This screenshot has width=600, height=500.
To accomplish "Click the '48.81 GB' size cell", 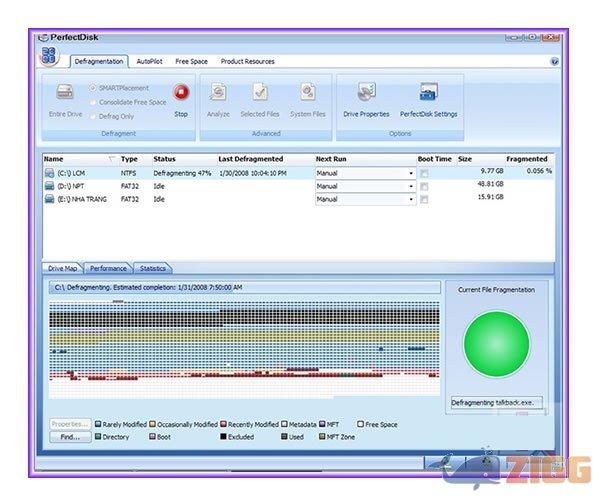I will click(x=490, y=184).
